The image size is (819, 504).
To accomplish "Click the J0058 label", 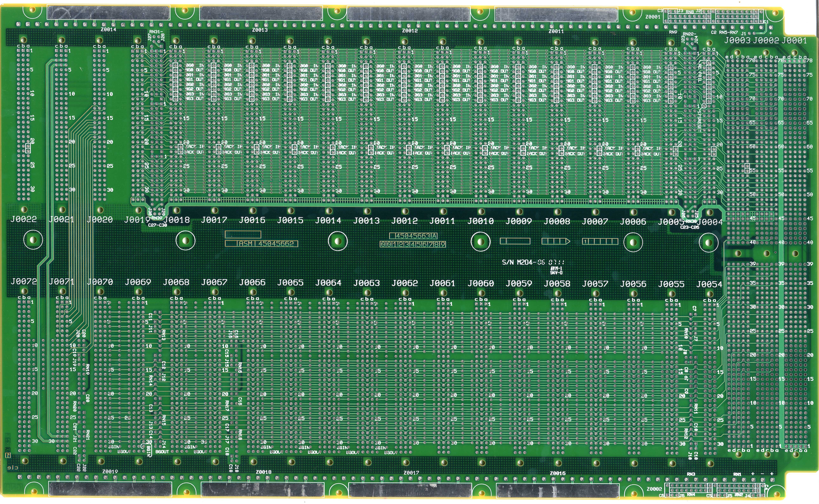I will click(557, 284).
